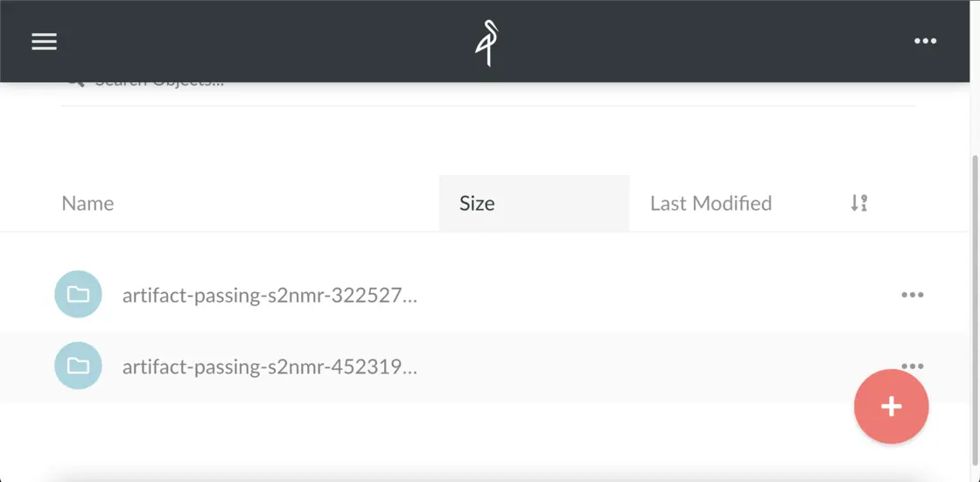Click the folder icon for artifact-passing-s2nmr-322527
This screenshot has height=482, width=980.
tap(78, 295)
